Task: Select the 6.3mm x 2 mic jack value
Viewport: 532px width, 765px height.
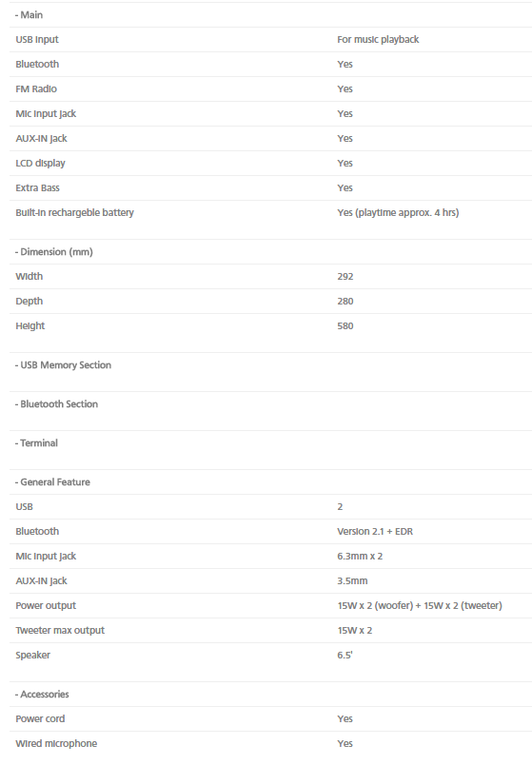Action: [x=360, y=557]
